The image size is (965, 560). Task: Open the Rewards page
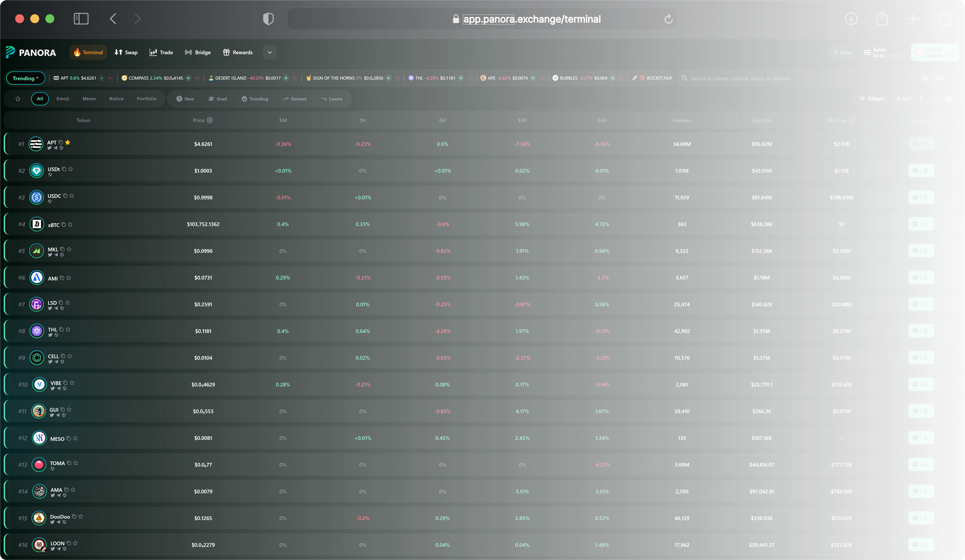point(238,52)
